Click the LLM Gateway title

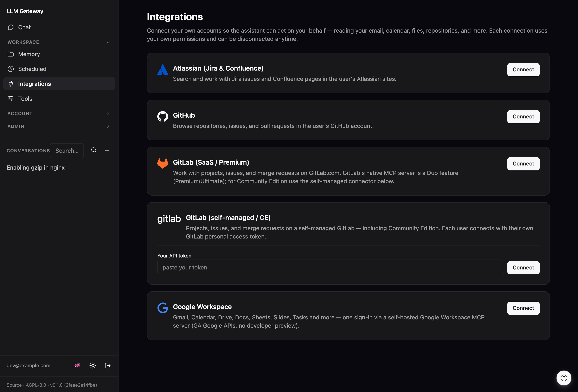[25, 11]
